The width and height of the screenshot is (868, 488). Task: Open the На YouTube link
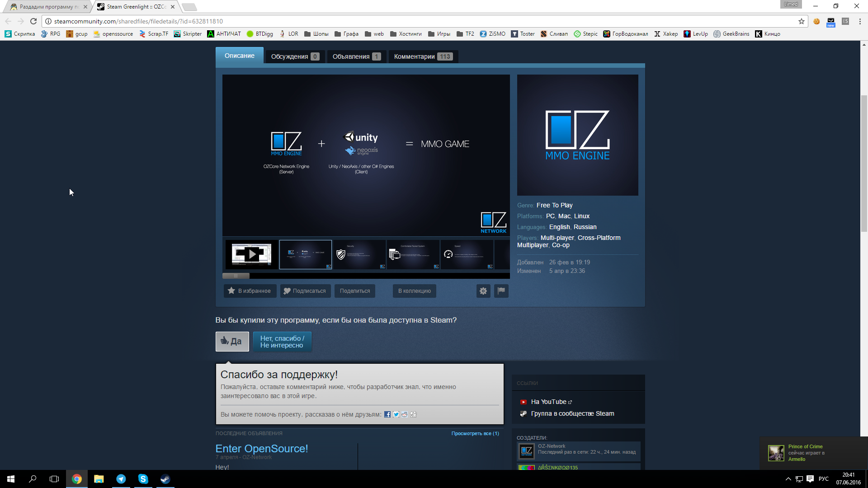pos(548,402)
